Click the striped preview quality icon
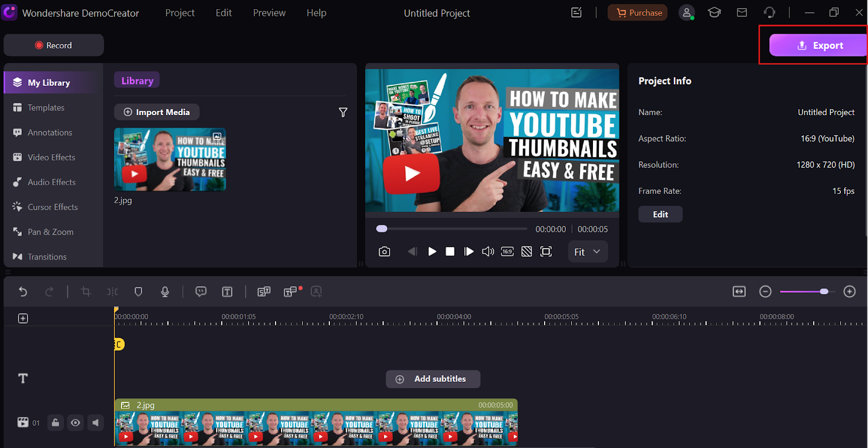This screenshot has height=448, width=868. [x=527, y=251]
